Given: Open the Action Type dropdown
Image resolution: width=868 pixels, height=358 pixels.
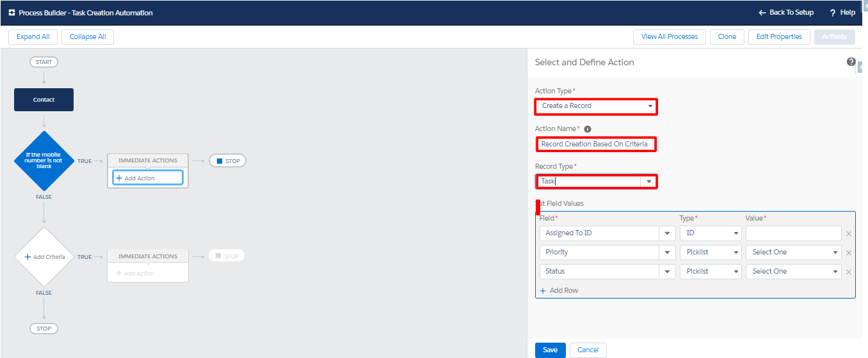Looking at the screenshot, I should click(x=596, y=106).
